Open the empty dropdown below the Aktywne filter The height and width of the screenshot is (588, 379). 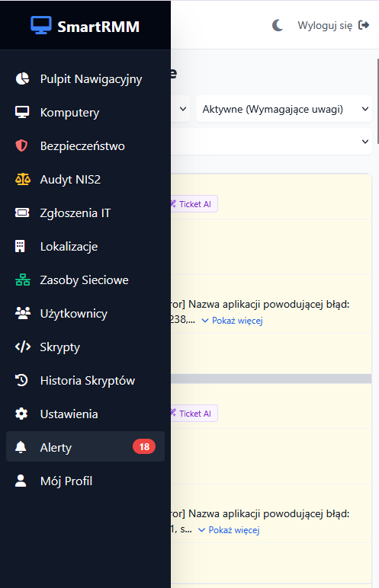click(271, 142)
